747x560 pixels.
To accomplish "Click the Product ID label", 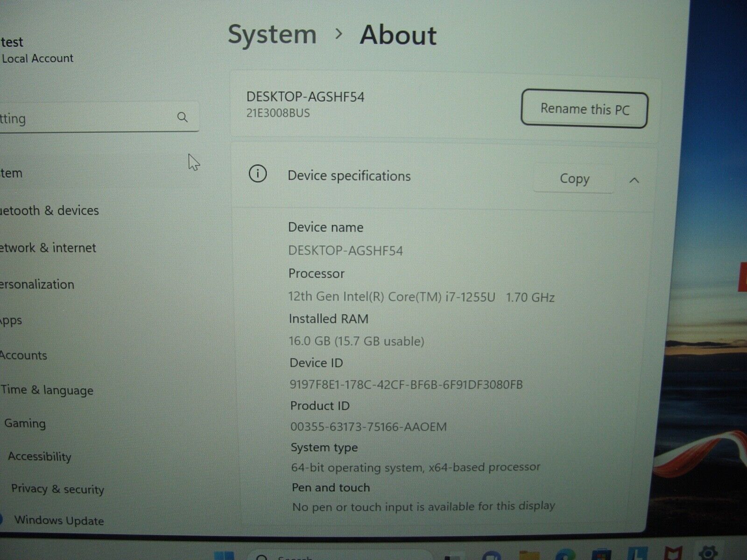I will (x=320, y=406).
